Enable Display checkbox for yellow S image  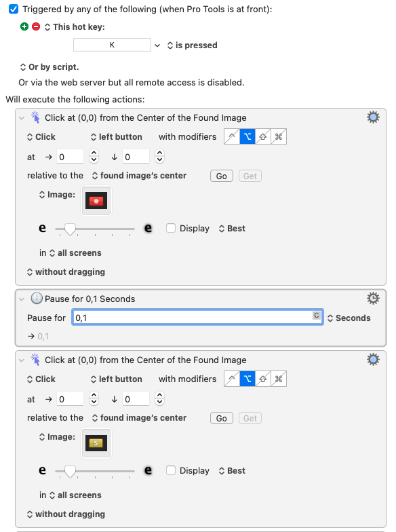click(171, 470)
